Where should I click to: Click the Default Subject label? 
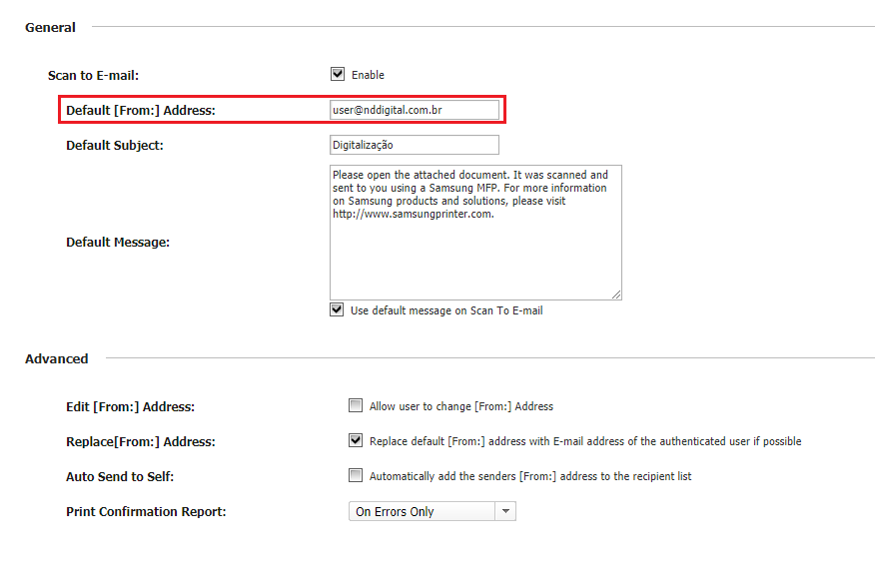pyautogui.click(x=115, y=146)
